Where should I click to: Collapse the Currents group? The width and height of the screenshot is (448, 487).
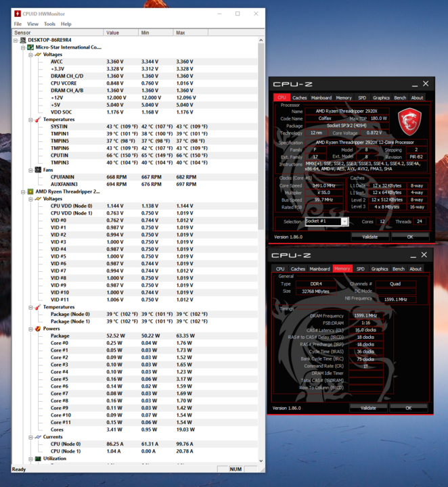pos(30,437)
